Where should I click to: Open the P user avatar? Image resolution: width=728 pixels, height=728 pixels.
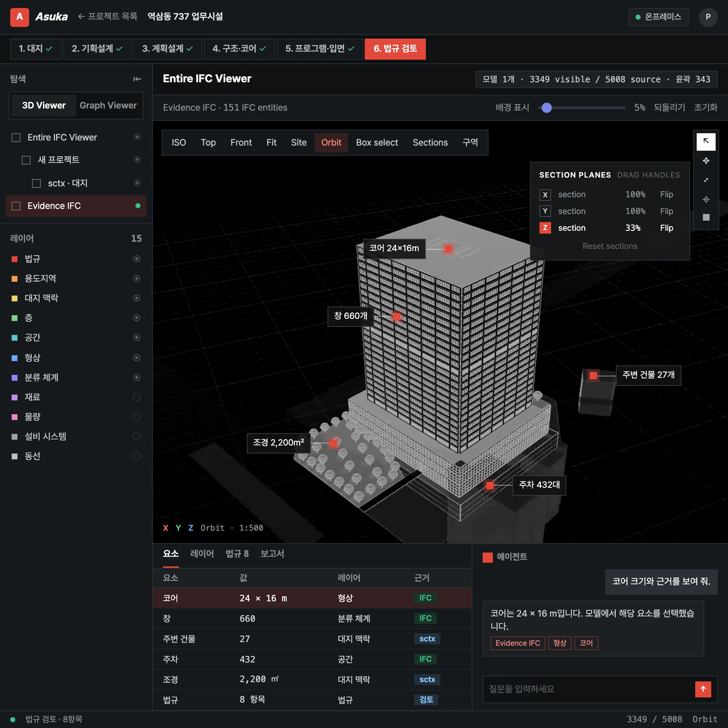click(708, 17)
